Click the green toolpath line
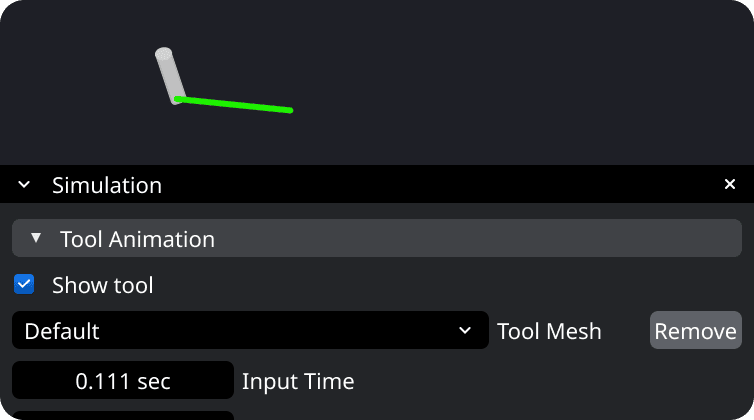This screenshot has width=754, height=420. coord(235,104)
